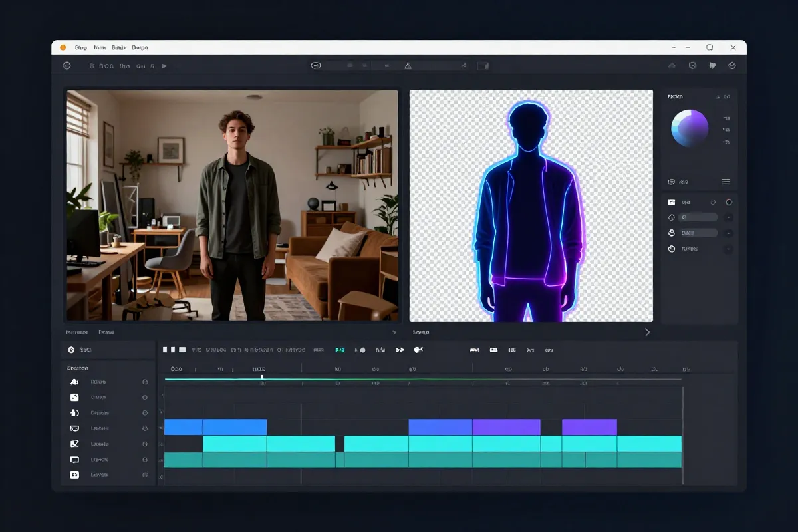This screenshot has width=798, height=532.
Task: Expand the chevron arrow below the cutout preview
Action: [x=647, y=332]
